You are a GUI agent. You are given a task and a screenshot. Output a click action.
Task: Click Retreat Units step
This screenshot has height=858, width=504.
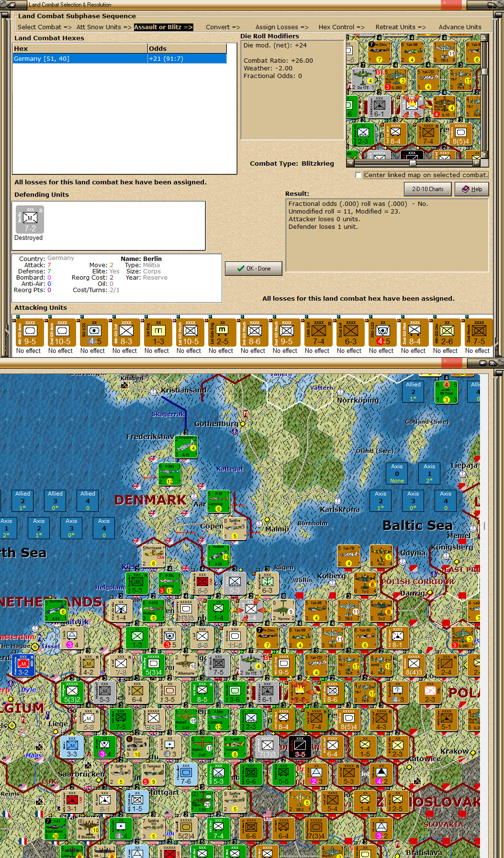pyautogui.click(x=401, y=27)
